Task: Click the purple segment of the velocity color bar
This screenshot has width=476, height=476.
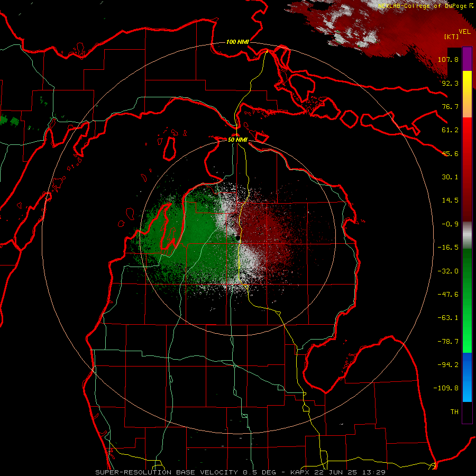Action: coord(467,59)
